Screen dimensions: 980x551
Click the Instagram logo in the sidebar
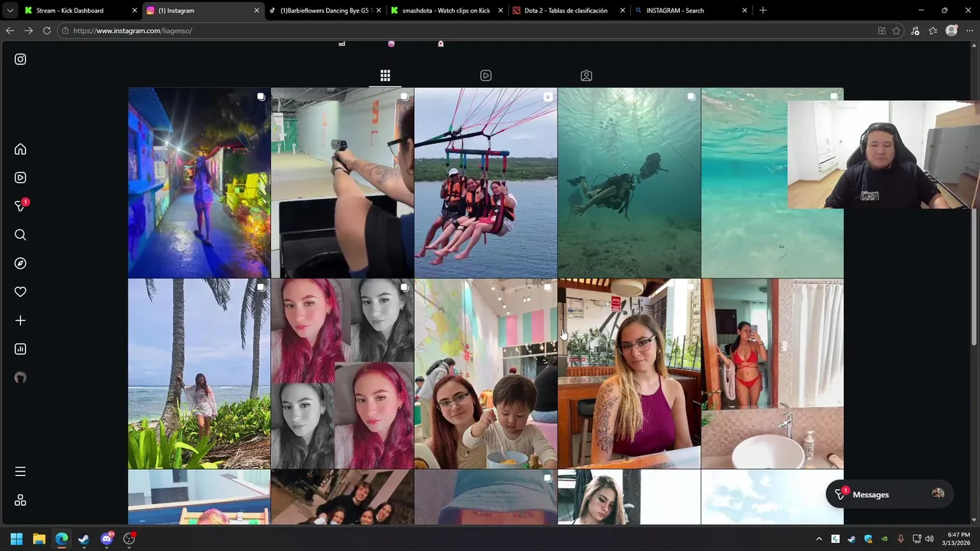coord(21,59)
